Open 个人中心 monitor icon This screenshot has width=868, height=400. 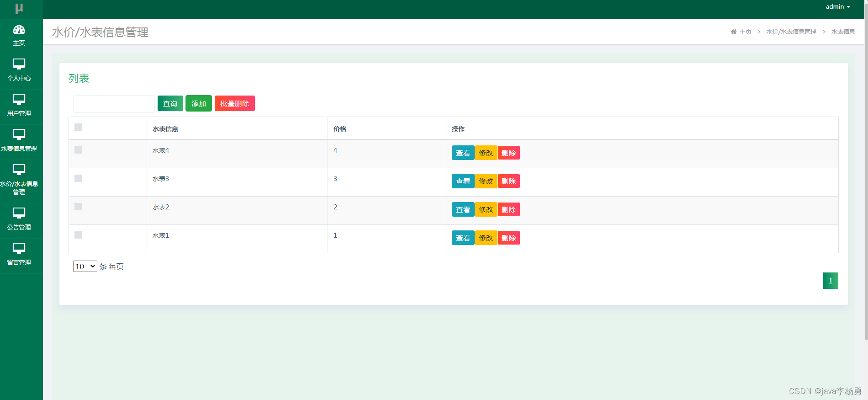click(x=19, y=64)
